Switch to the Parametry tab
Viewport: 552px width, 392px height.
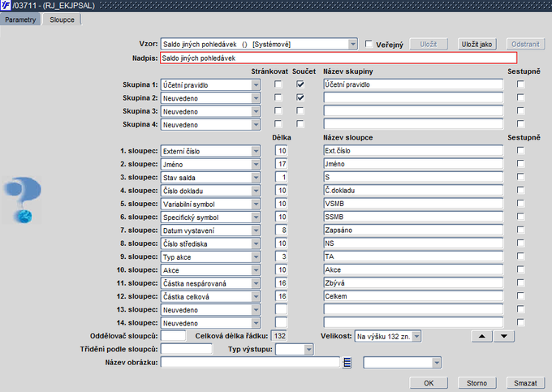pos(20,19)
